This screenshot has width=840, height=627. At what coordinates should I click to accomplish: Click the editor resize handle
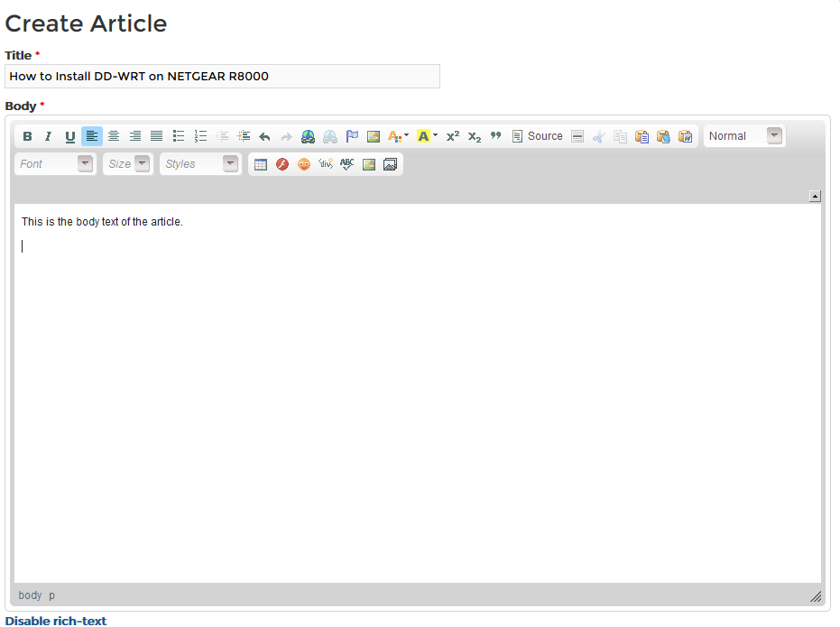[816, 596]
